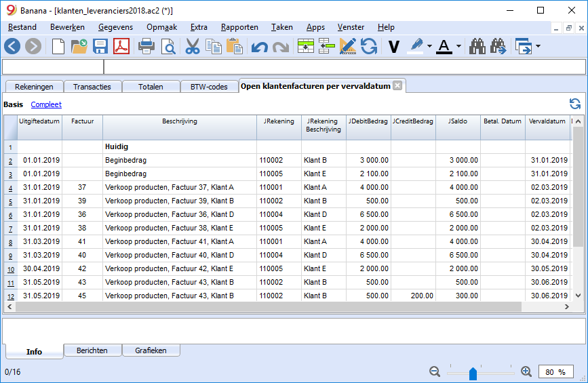Select the Info bottom tab
Viewport: 588px width, 383px height.
(34, 352)
